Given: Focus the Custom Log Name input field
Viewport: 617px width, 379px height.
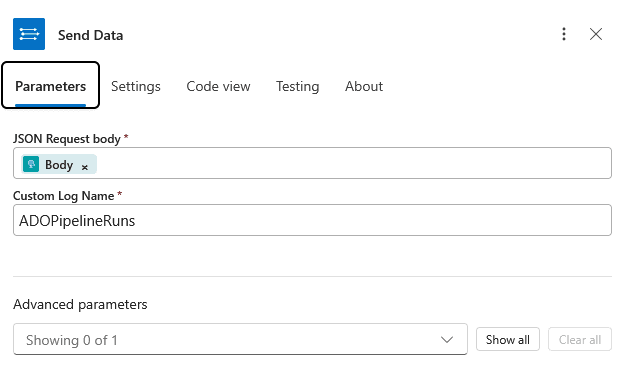Looking at the screenshot, I should 312,220.
